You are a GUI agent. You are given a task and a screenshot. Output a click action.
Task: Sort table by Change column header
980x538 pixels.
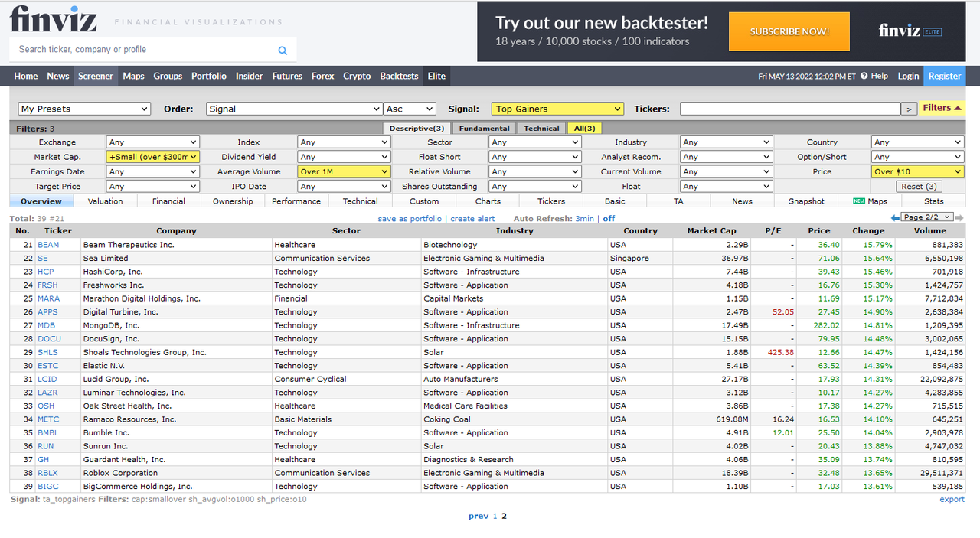[868, 230]
